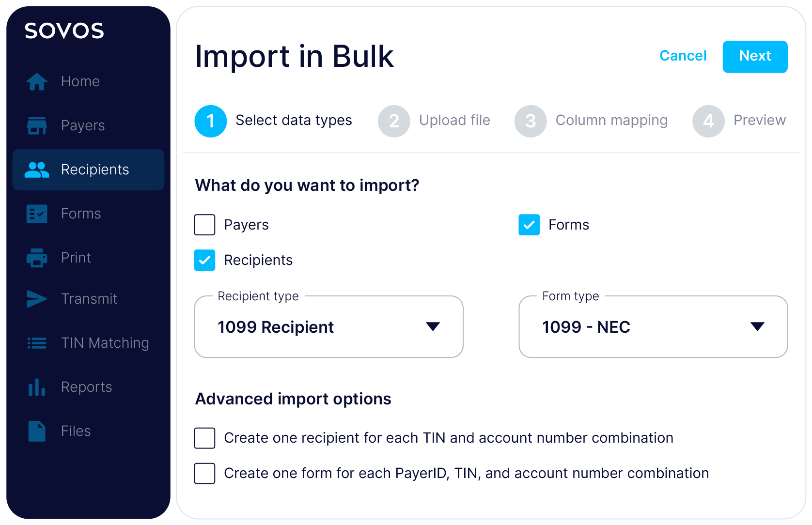Click the SOVOS logo

pos(64,31)
